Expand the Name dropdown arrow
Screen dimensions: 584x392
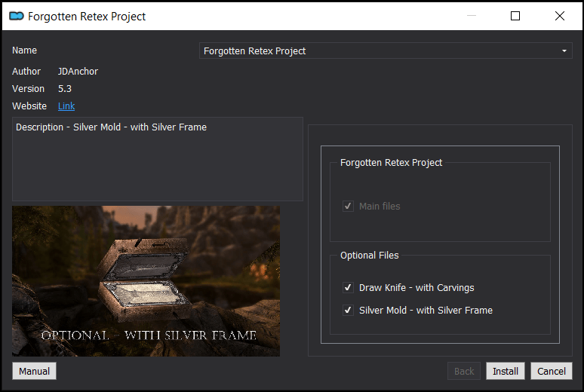point(564,51)
